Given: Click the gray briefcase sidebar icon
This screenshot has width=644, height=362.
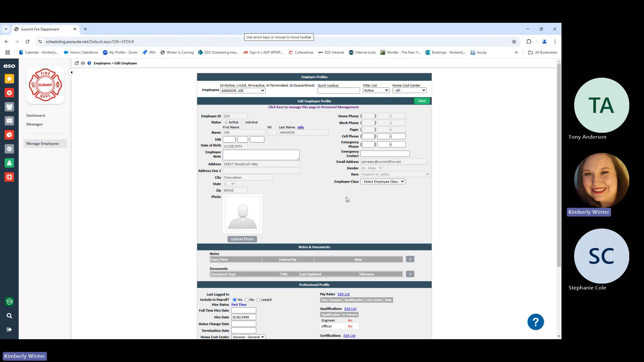Looking at the screenshot, I should point(9,121).
